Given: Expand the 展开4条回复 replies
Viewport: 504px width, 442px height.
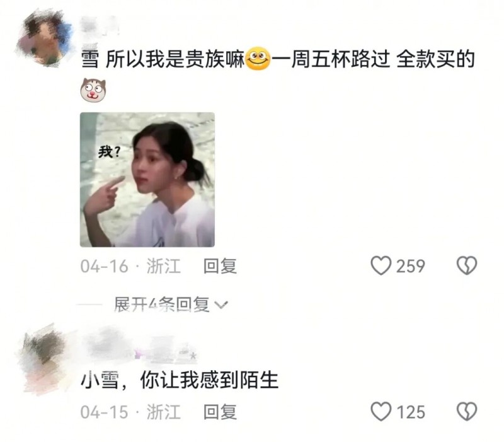Looking at the screenshot, I should coord(171,305).
